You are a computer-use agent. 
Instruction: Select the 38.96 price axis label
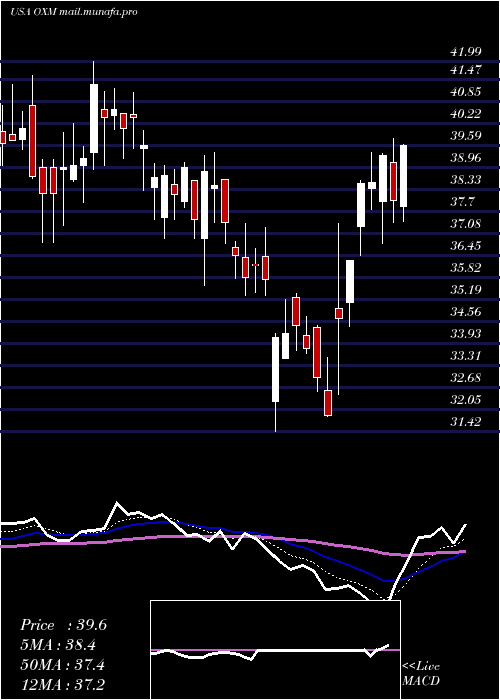[x=466, y=158]
